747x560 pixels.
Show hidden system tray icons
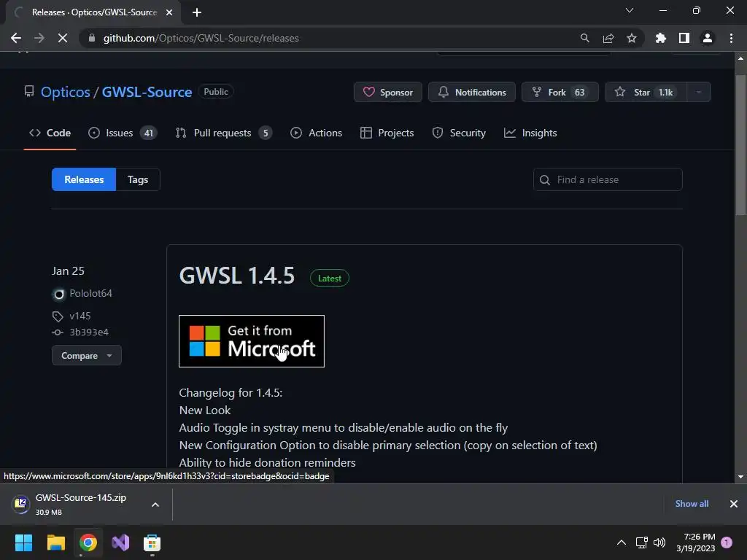click(622, 542)
